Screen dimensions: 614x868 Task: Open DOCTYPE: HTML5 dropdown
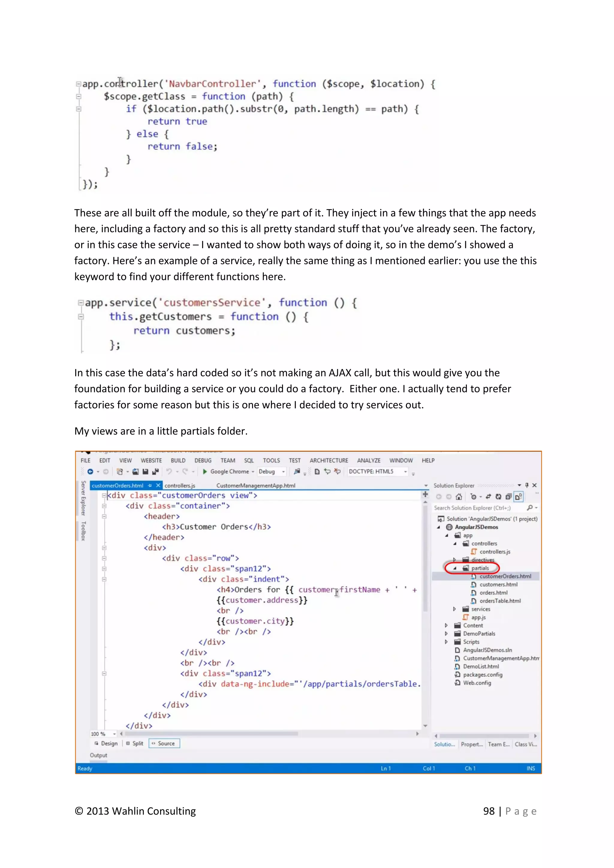[x=405, y=472]
